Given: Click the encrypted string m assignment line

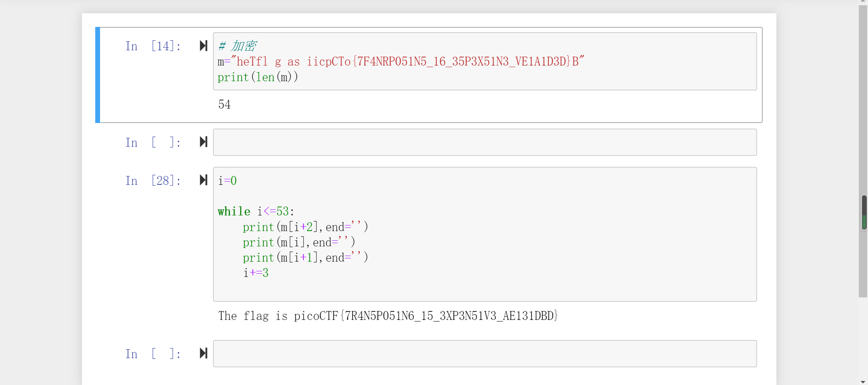Looking at the screenshot, I should [400, 61].
